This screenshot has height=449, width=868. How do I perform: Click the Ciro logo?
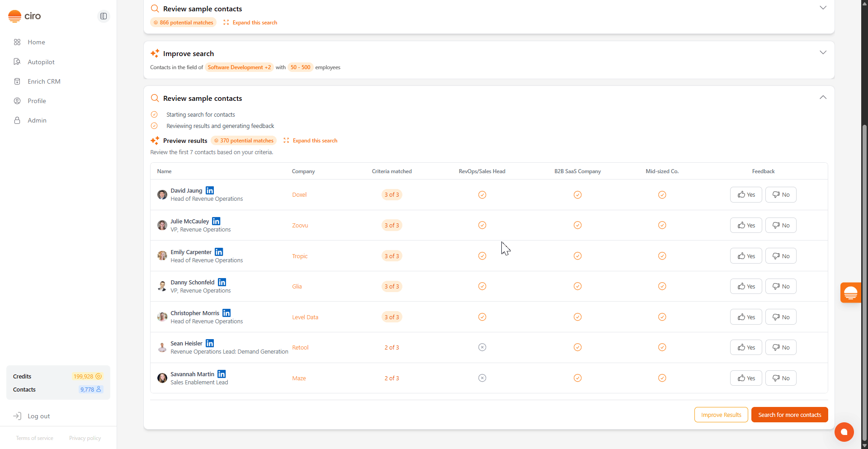tap(24, 16)
